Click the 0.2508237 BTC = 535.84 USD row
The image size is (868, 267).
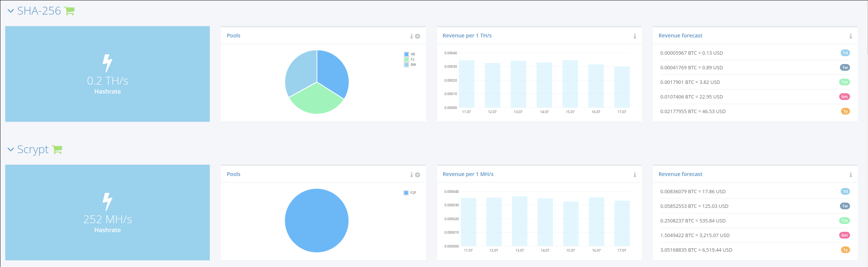coord(755,221)
